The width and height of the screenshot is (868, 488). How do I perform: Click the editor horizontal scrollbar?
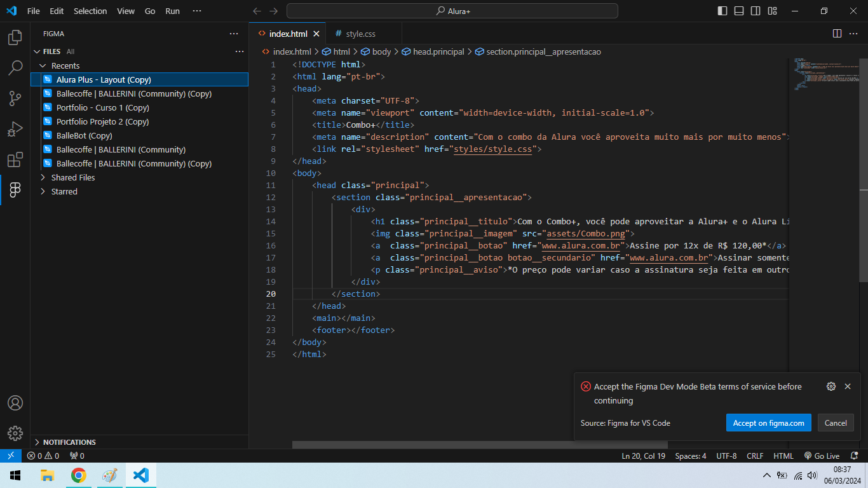480,445
